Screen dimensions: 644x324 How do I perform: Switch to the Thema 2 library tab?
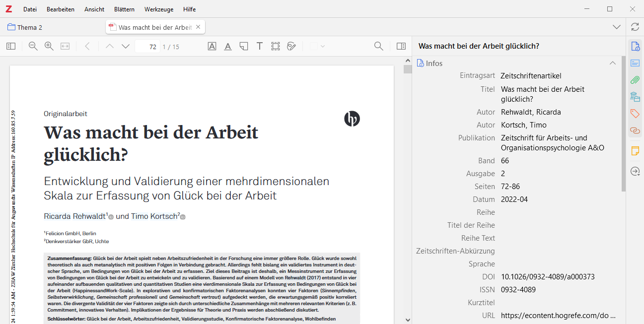pyautogui.click(x=25, y=27)
